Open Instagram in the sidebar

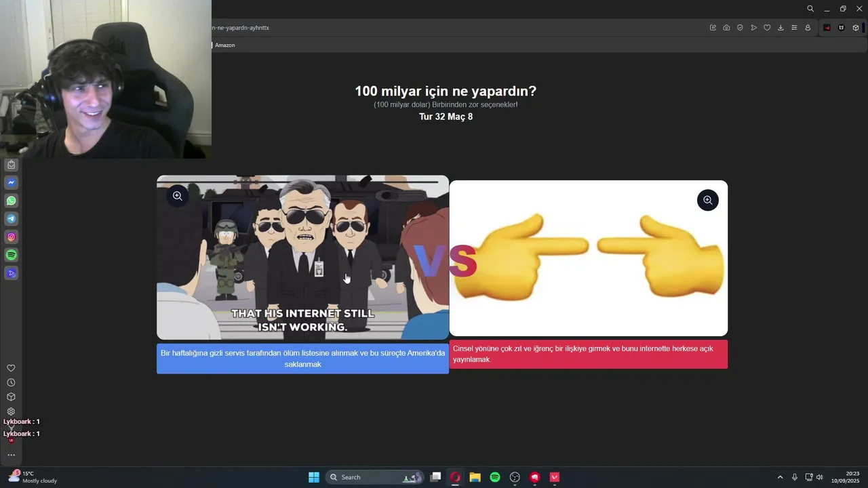click(x=11, y=237)
